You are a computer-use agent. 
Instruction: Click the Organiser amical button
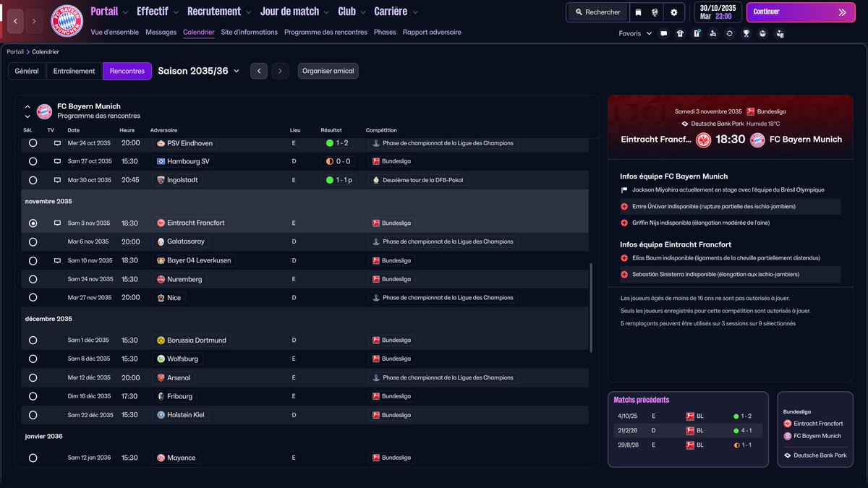[x=328, y=71]
